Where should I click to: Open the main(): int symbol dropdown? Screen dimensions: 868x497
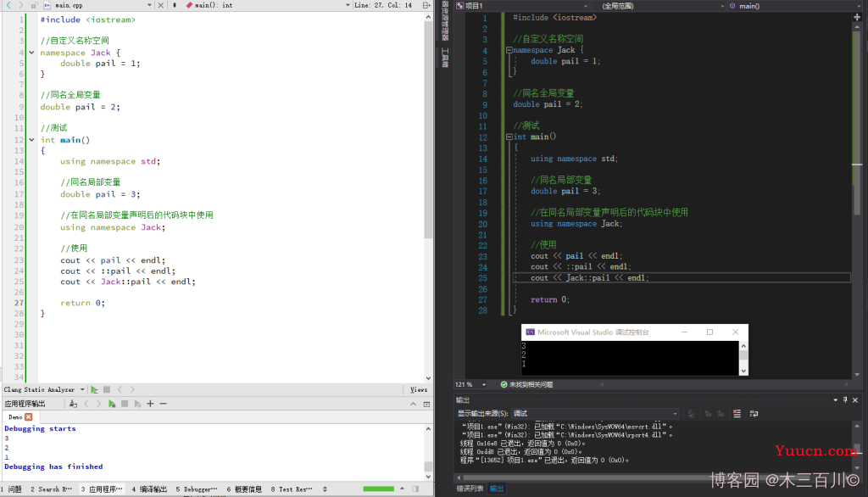click(x=348, y=5)
